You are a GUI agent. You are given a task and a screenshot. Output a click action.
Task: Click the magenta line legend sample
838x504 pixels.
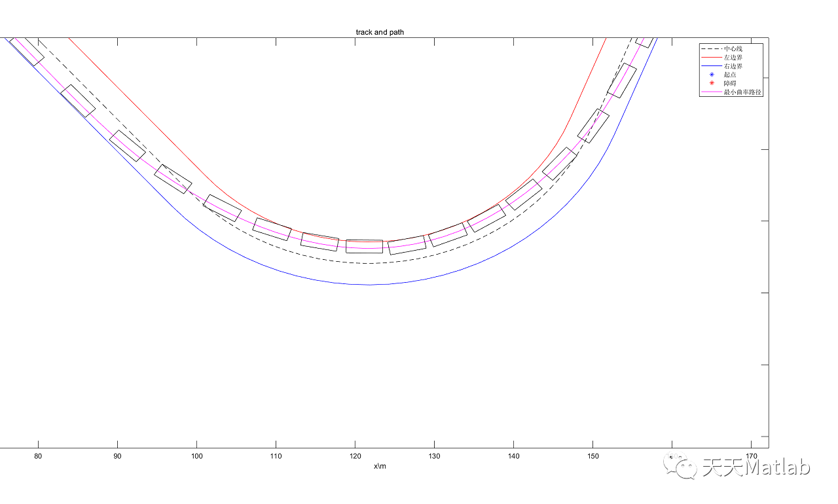(x=712, y=92)
